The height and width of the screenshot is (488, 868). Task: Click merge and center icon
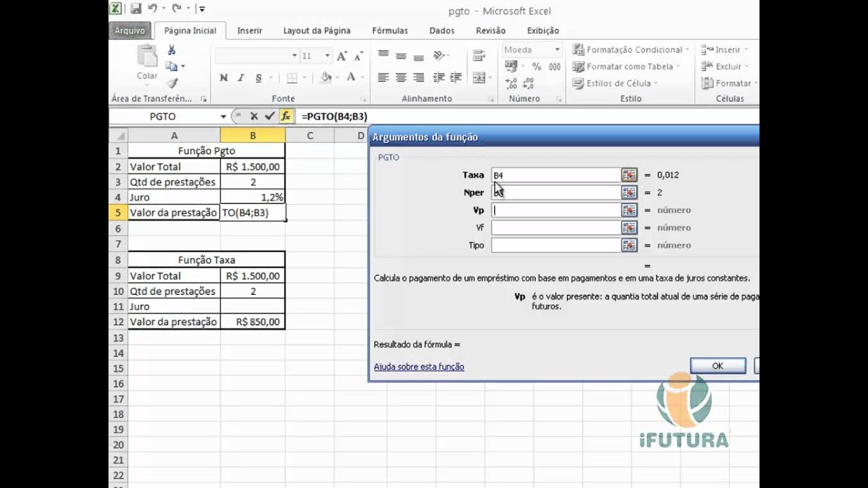[x=480, y=77]
